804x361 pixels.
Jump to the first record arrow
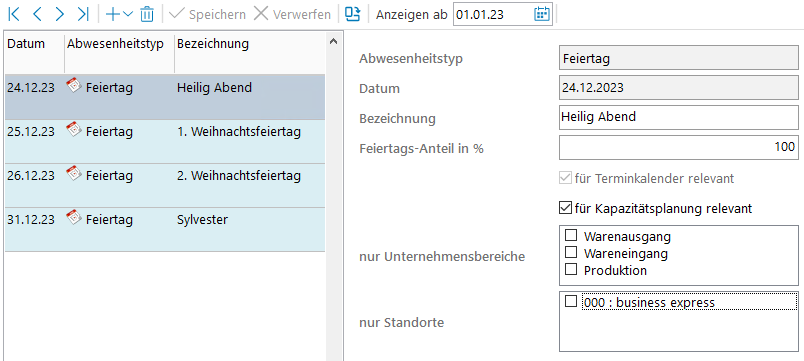click(14, 14)
